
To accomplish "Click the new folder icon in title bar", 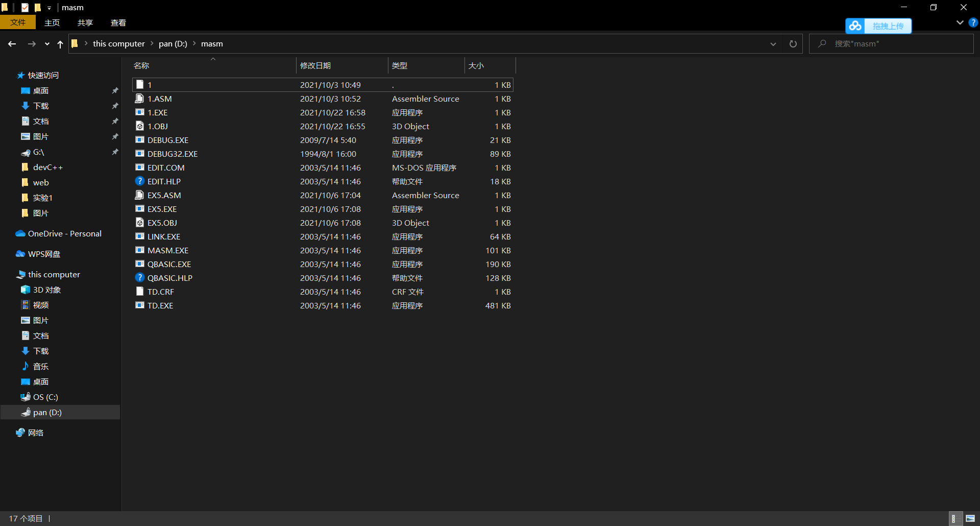I will (37, 8).
